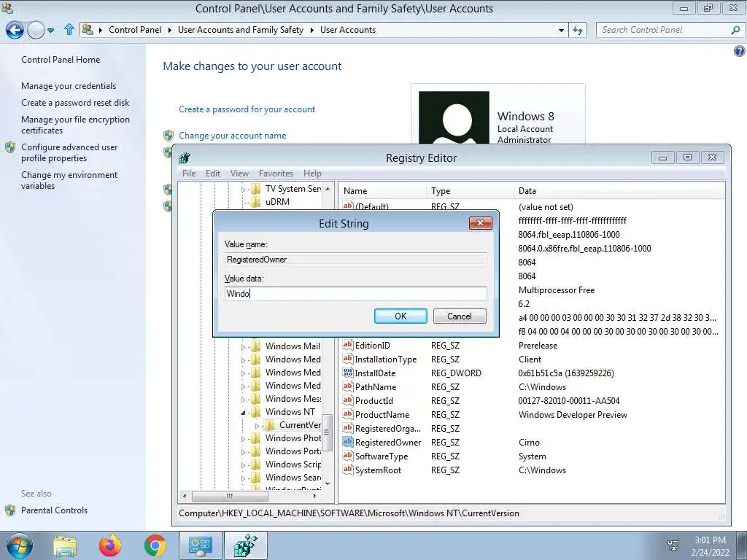Open recent pages dropdown arrow
The height and width of the screenshot is (560, 747).
pos(50,31)
